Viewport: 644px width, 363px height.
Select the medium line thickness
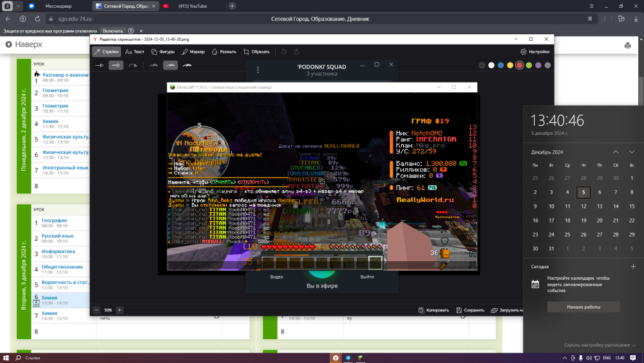pos(171,65)
